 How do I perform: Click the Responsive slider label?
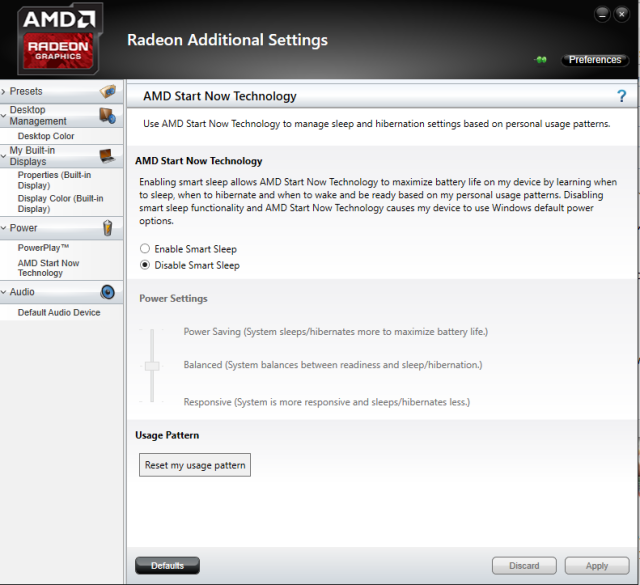click(327, 402)
